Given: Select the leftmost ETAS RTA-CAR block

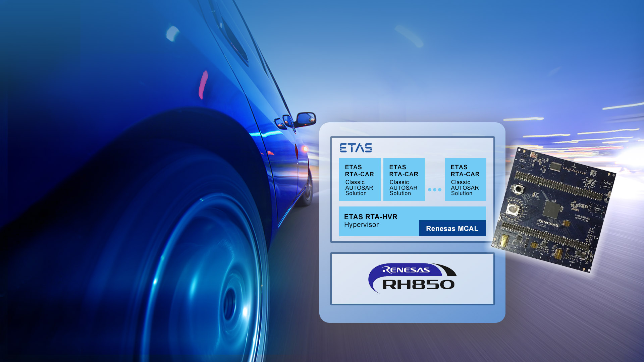Looking at the screenshot, I should [x=360, y=180].
